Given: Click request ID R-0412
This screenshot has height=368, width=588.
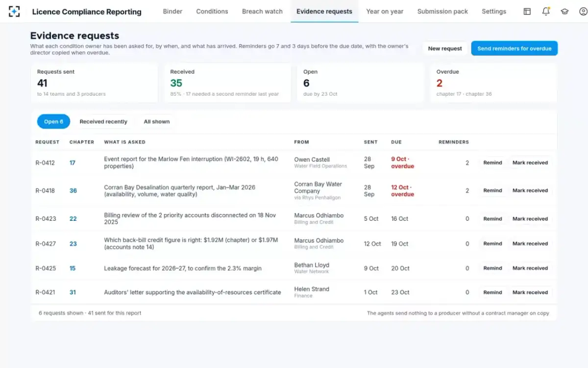Looking at the screenshot, I should [45, 163].
